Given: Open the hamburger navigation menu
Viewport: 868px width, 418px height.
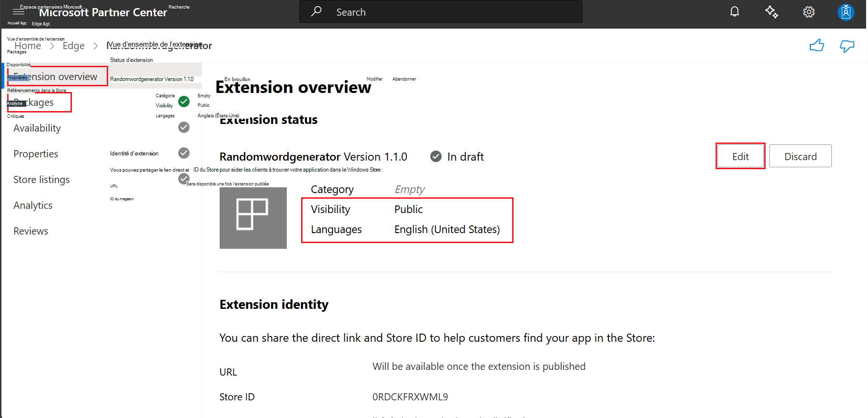Looking at the screenshot, I should tap(18, 12).
